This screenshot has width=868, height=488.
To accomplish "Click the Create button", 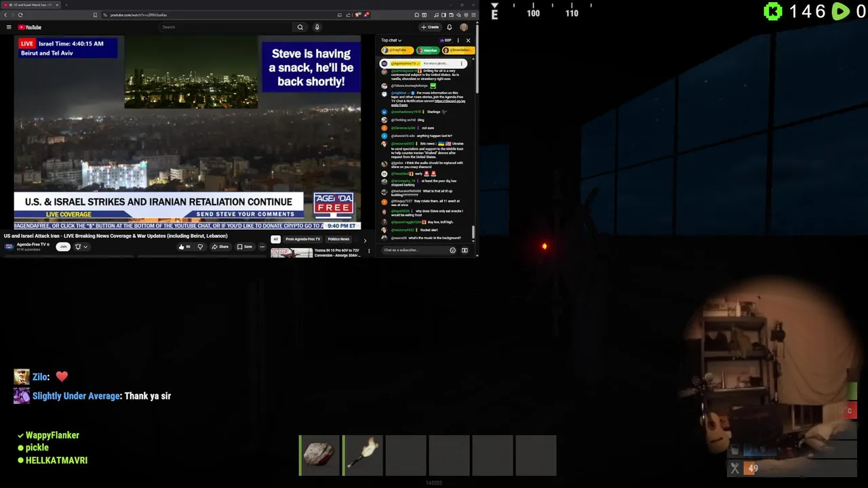I will pyautogui.click(x=430, y=27).
